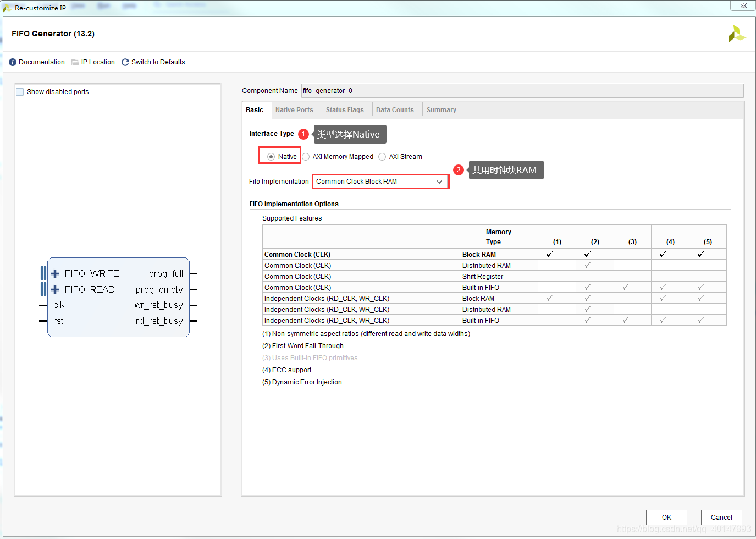756x539 pixels.
Task: Click the rst port label
Action: point(58,321)
